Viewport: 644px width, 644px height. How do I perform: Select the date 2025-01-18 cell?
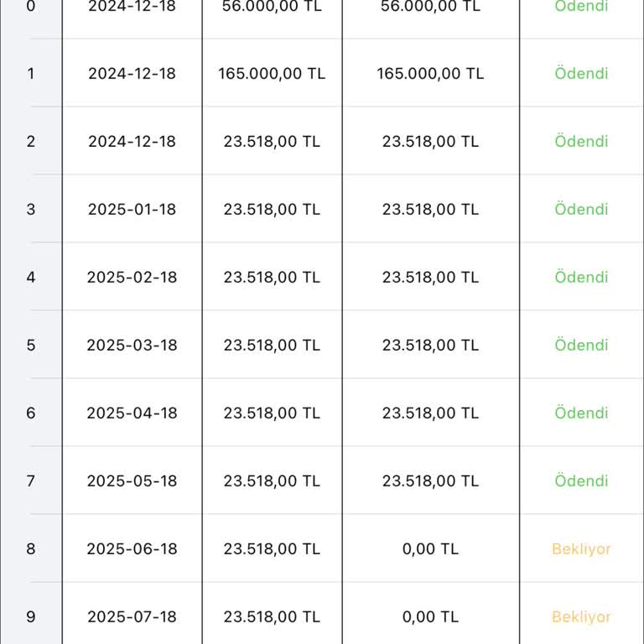132,209
